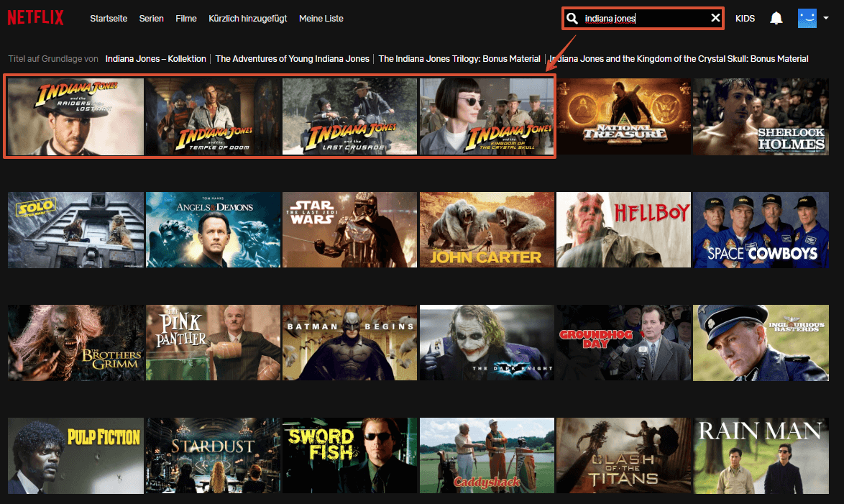
Task: Open the John Carter title
Action: point(487,230)
